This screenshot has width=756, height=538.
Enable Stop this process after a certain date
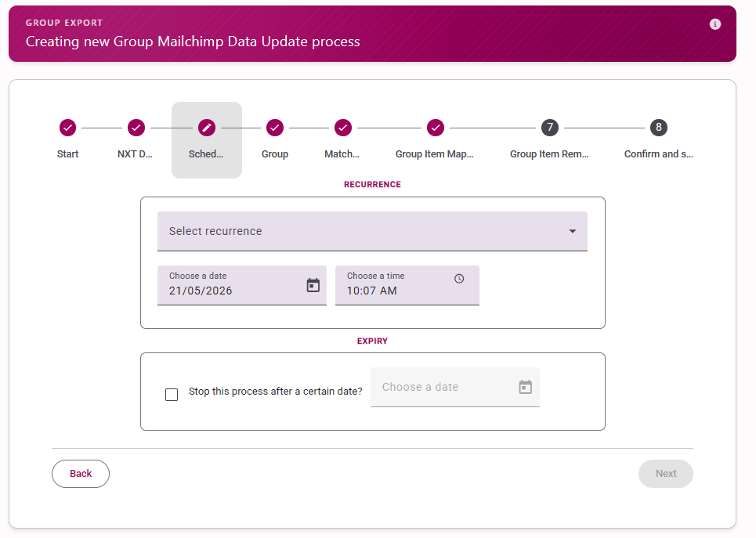click(172, 395)
